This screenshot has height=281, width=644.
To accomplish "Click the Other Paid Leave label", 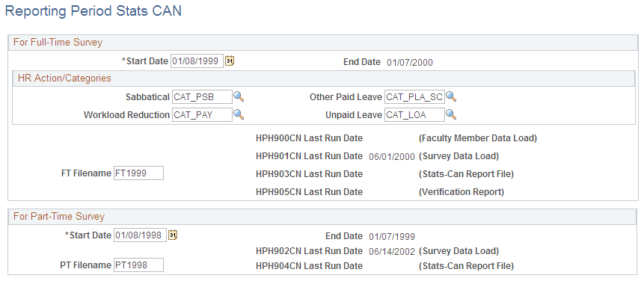I will (x=346, y=97).
